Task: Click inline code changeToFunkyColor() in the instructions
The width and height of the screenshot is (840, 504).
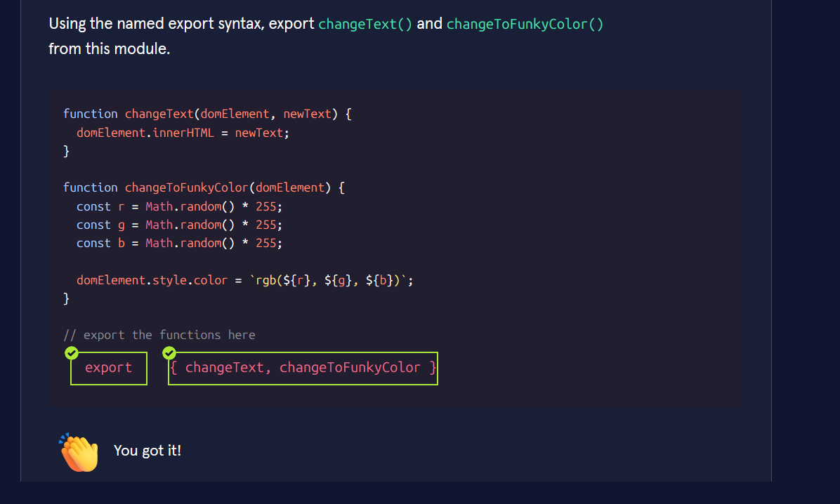Action: coord(525,24)
